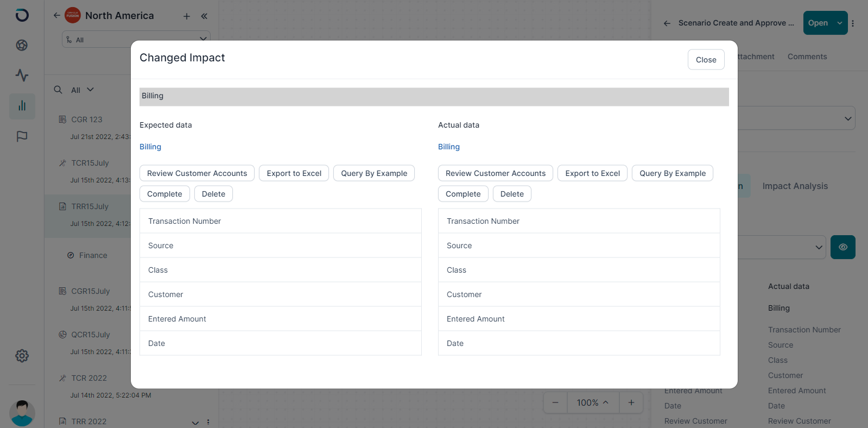Click Expected data Export to Excel button

pyautogui.click(x=294, y=173)
